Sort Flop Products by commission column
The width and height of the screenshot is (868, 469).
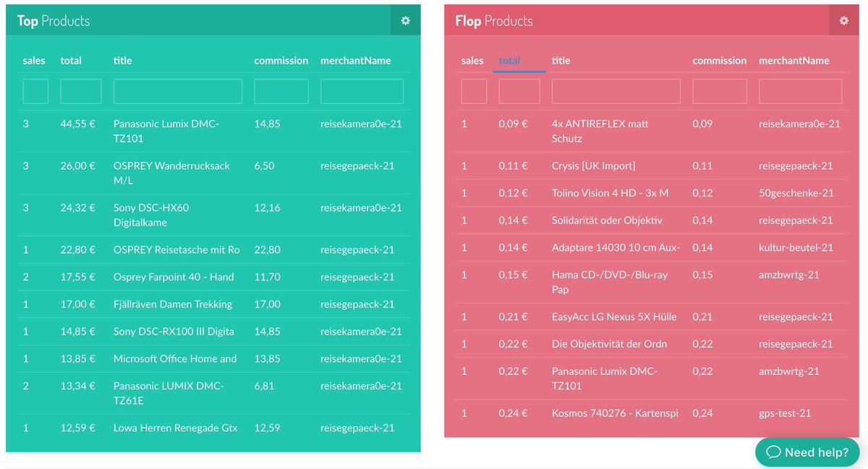coord(720,61)
